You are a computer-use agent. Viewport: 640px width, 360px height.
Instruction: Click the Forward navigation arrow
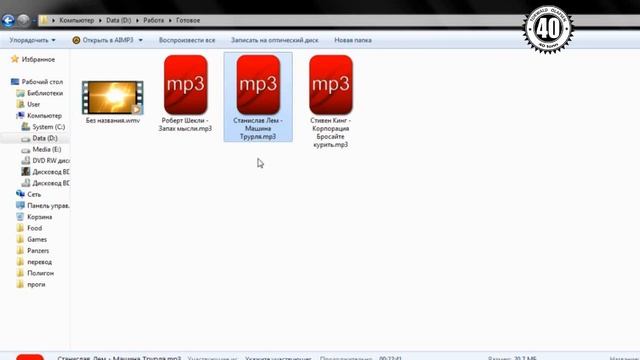click(x=23, y=20)
